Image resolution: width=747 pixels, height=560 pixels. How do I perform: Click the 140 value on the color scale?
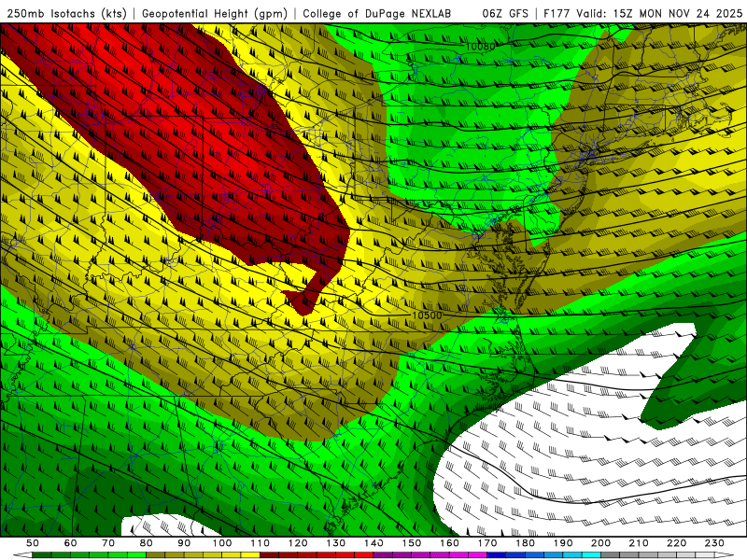click(x=374, y=542)
